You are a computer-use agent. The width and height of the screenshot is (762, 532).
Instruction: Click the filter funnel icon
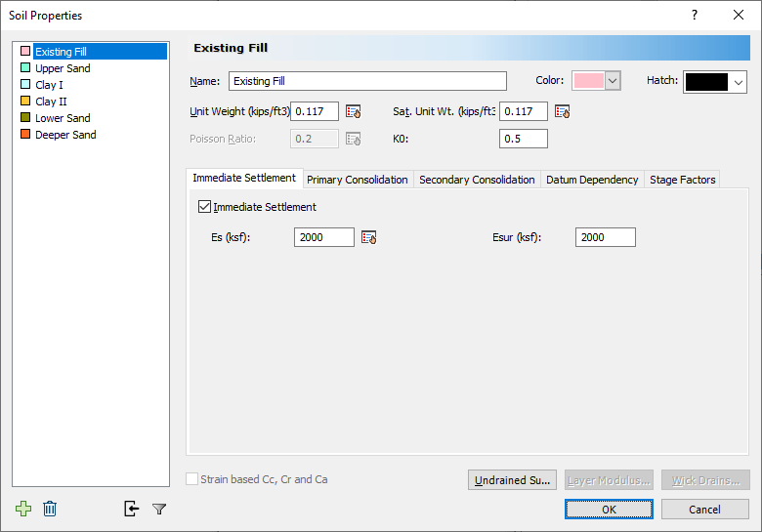[159, 510]
